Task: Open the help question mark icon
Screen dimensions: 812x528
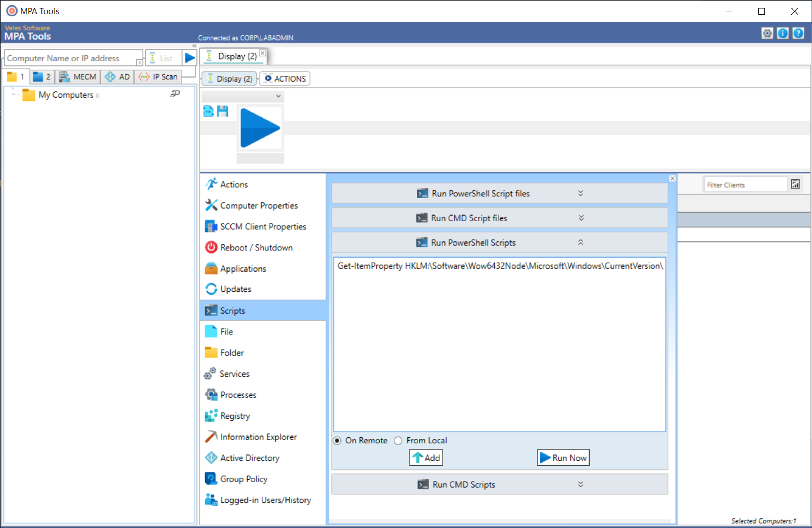Action: pos(798,33)
